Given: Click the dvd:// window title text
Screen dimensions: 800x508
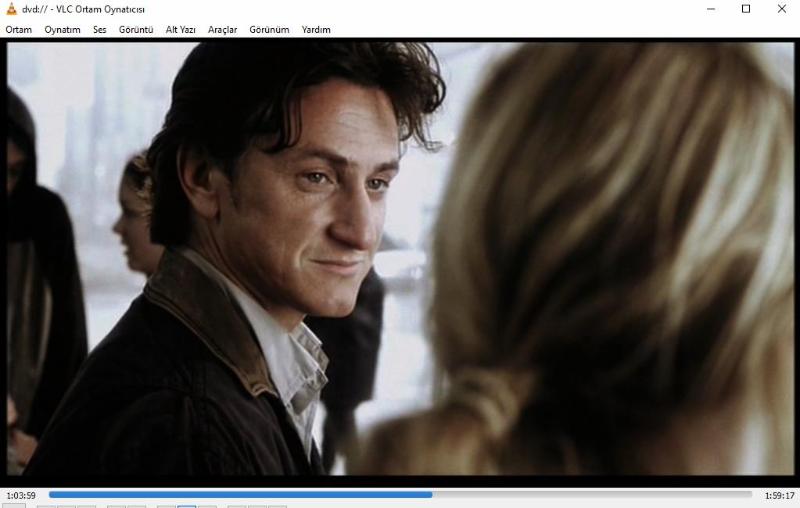Looking at the screenshot, I should (x=90, y=9).
